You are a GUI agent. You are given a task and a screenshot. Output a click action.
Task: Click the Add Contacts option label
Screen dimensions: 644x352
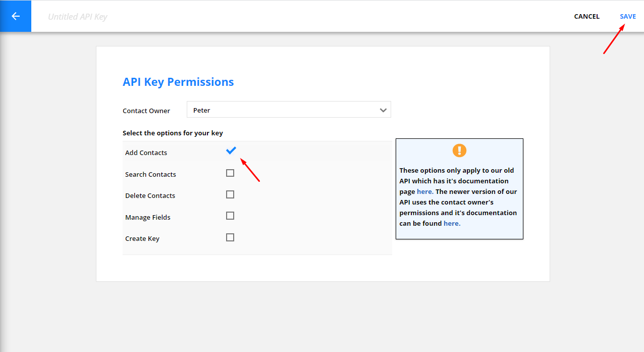point(146,153)
